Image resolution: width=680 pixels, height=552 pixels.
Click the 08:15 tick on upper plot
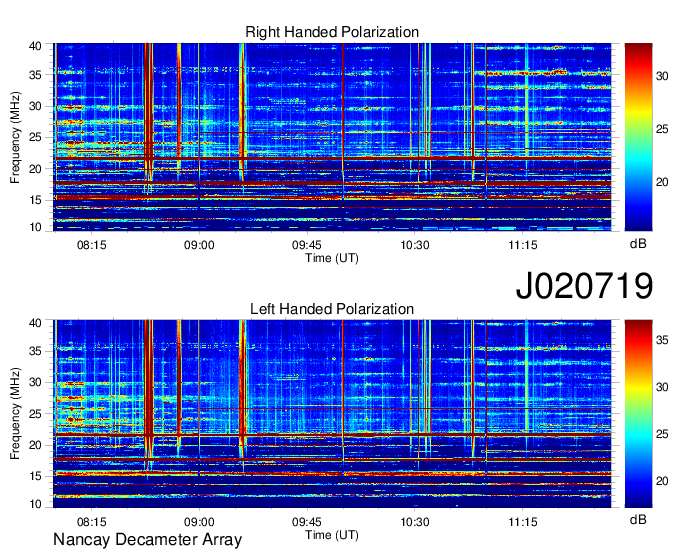[92, 245]
